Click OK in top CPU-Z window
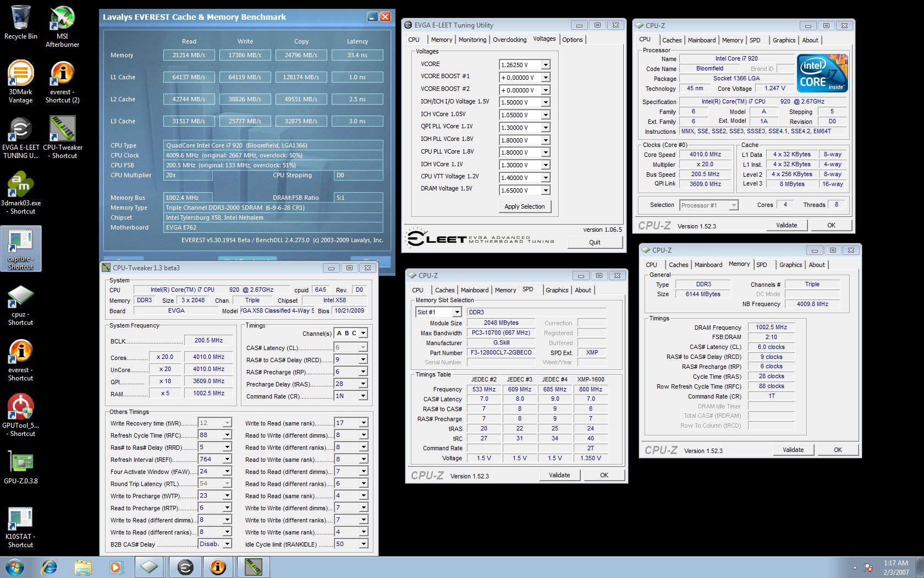Screen dimensions: 924x578 click(831, 225)
